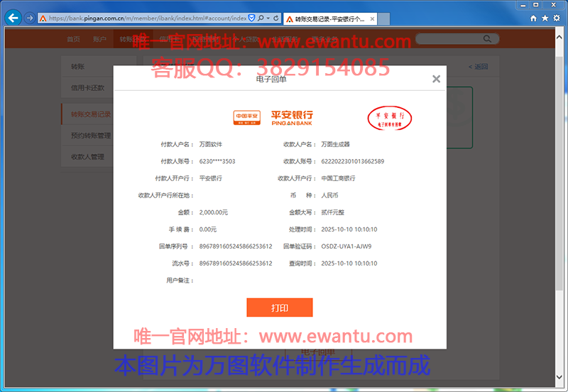Click 处理时间 value 2025-10-10 10:10:10
Screen dimensions: 568x392
pos(349,229)
